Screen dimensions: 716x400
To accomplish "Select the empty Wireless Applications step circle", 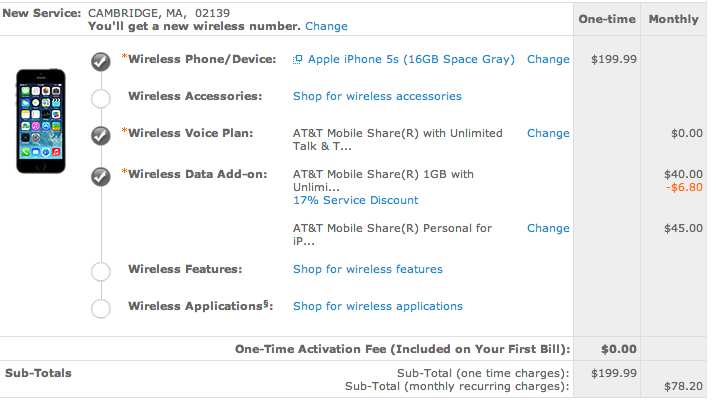I will [100, 308].
